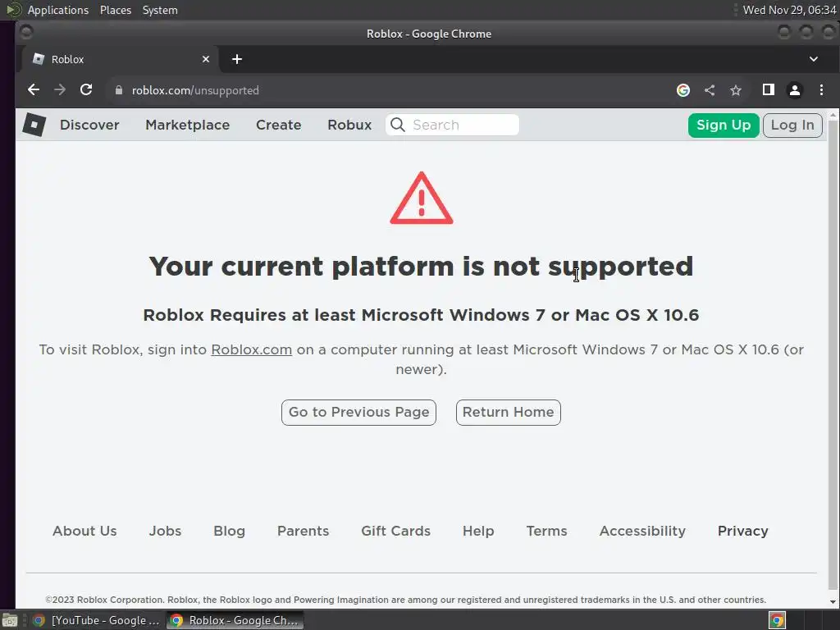
Task: Click the clock showing Wed Nov 29
Action: pyautogui.click(x=789, y=10)
